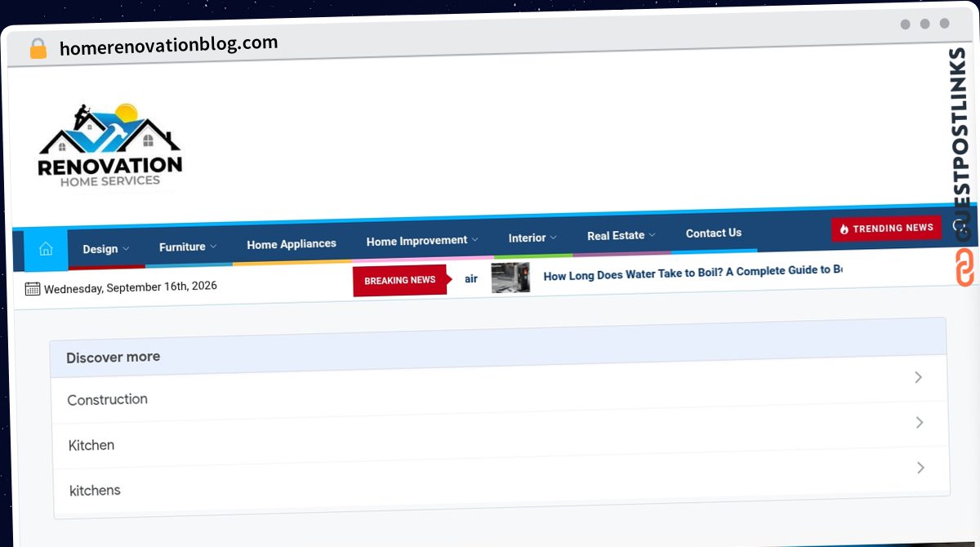Viewport: 980px width, 547px height.
Task: Click the padlock security icon
Action: (x=38, y=48)
